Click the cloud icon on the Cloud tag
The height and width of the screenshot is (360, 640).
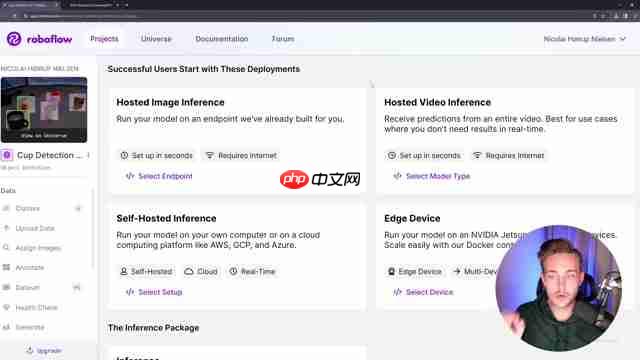[189, 271]
